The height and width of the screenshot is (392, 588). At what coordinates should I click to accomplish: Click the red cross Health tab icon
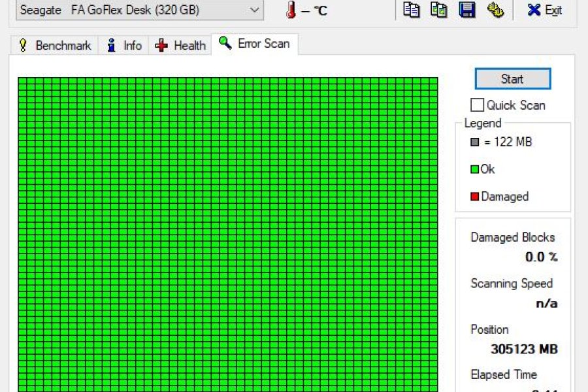tap(161, 45)
